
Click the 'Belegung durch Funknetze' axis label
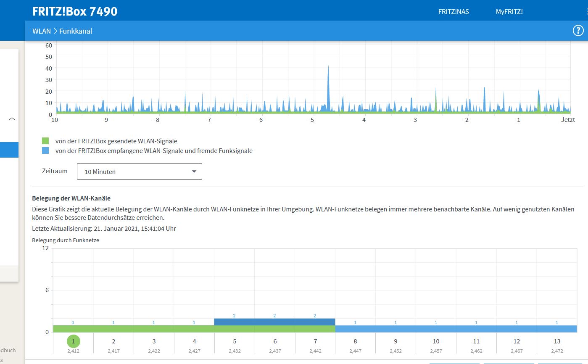point(66,240)
